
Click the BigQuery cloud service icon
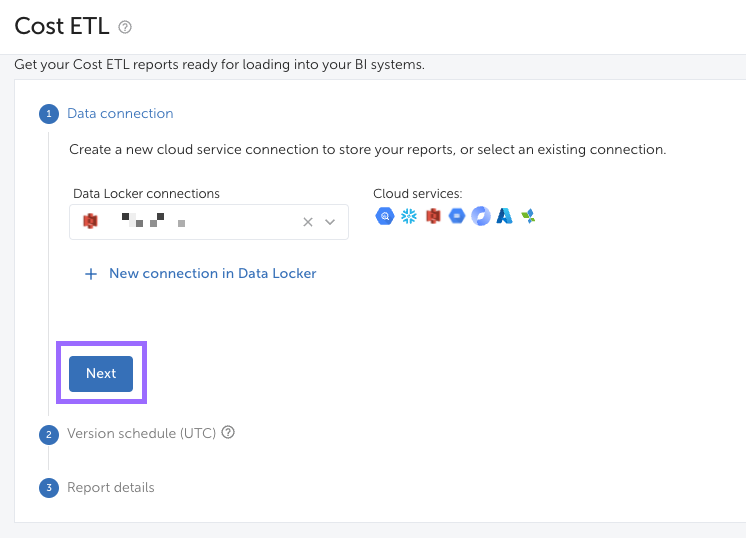(x=384, y=216)
